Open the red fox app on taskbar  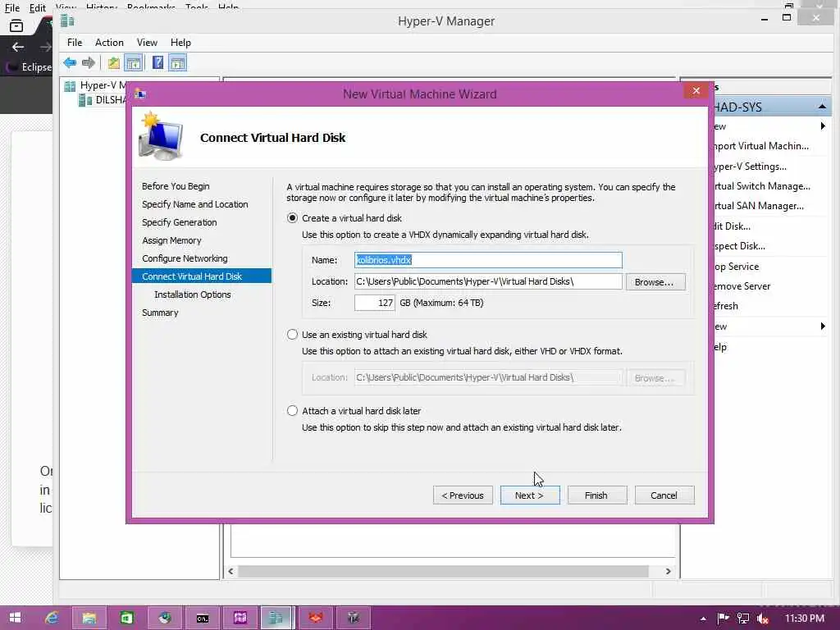[316, 618]
